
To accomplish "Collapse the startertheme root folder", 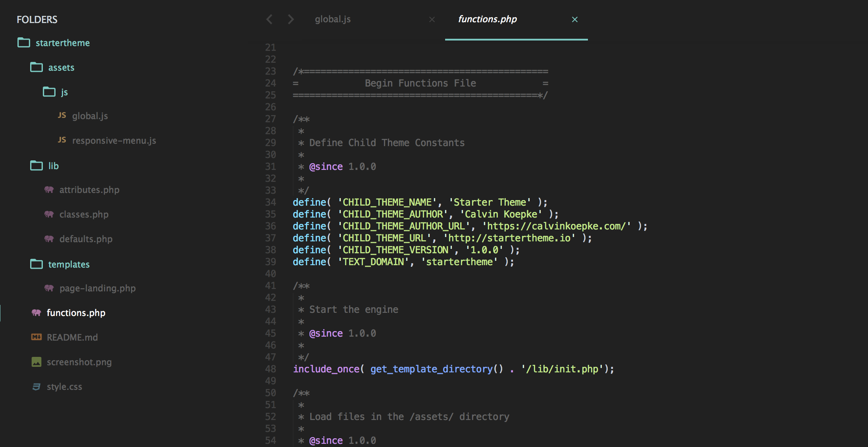I will click(24, 42).
